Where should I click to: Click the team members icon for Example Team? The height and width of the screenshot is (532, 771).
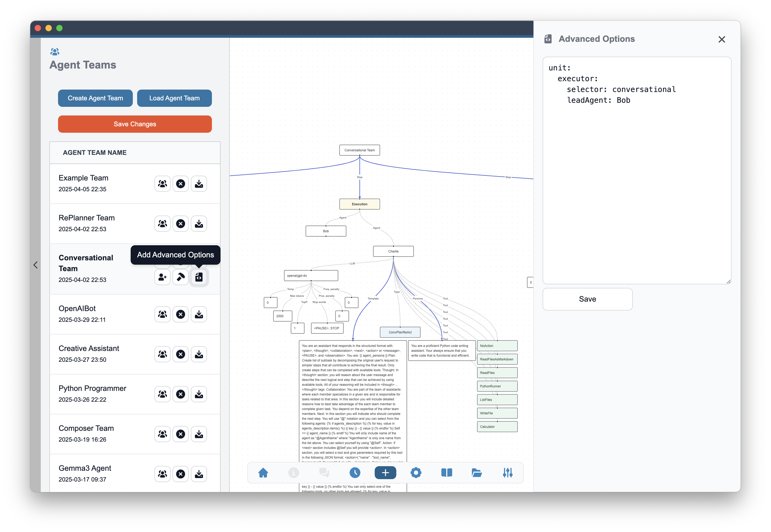click(163, 184)
